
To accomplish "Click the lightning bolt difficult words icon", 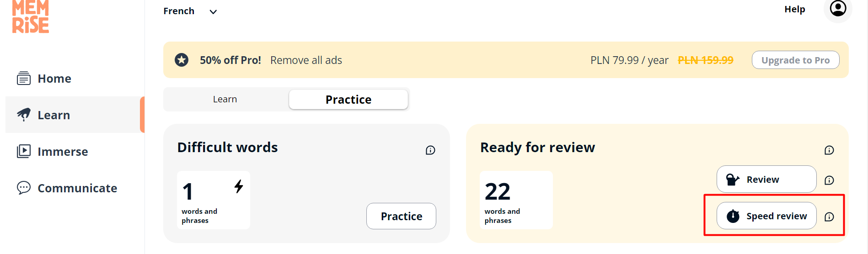I will pos(239,186).
